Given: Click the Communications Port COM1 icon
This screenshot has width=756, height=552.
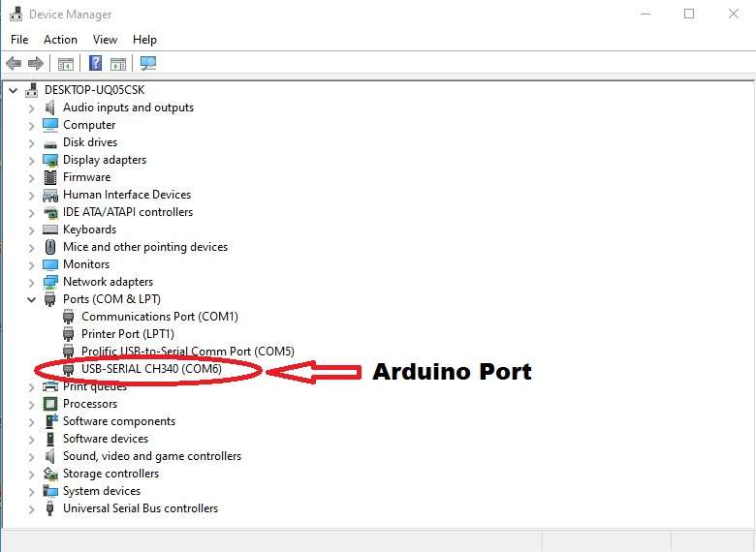Looking at the screenshot, I should [69, 317].
